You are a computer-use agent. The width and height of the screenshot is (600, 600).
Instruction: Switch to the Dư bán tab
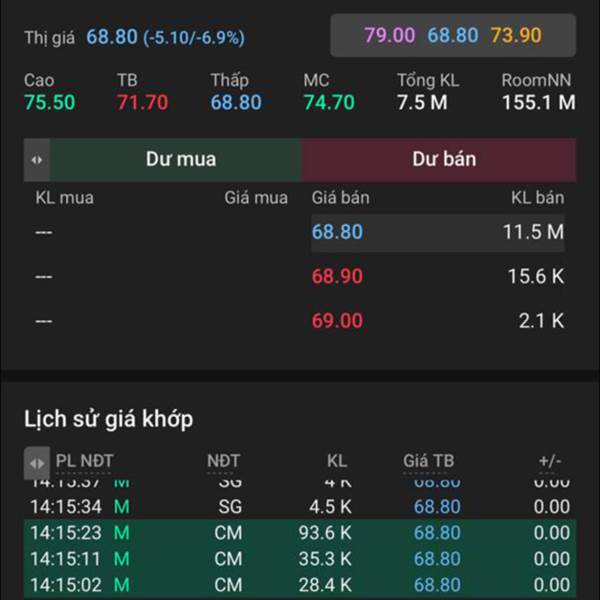pyautogui.click(x=444, y=160)
